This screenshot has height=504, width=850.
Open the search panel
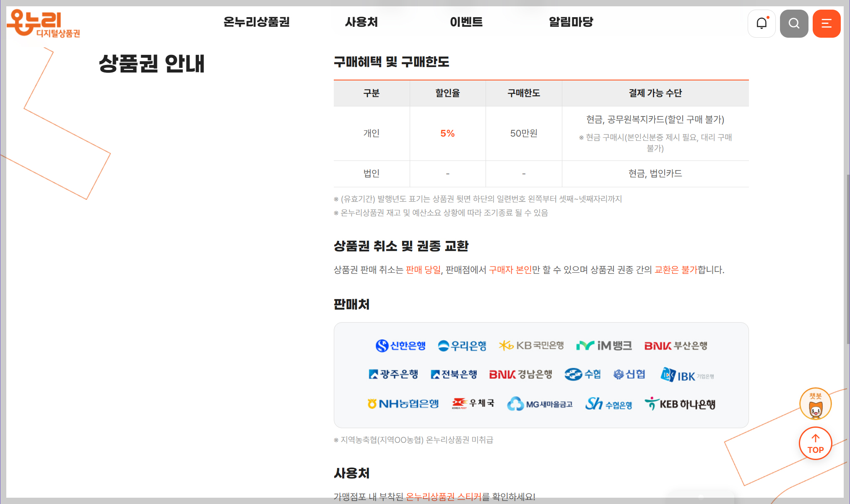click(794, 23)
